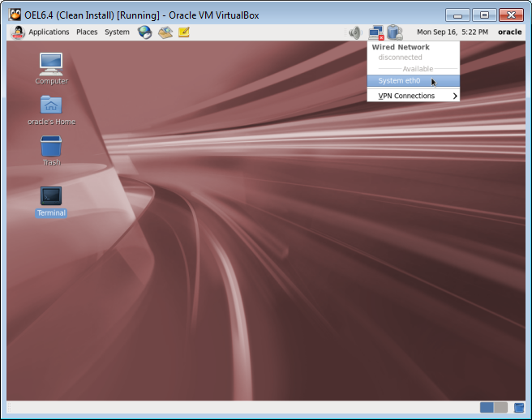Open the notes editor panel icon

click(184, 32)
